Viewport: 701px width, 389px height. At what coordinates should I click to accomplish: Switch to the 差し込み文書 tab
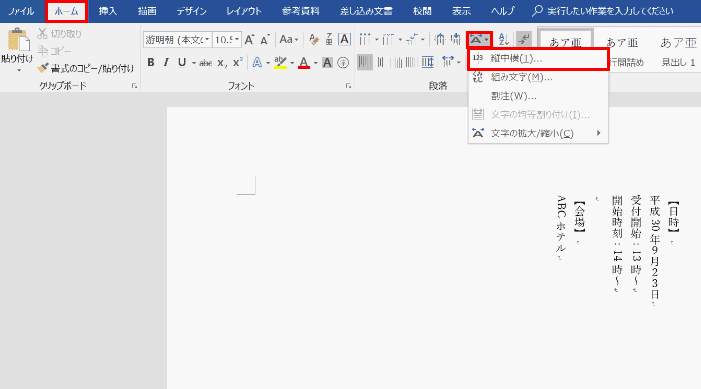(x=366, y=11)
